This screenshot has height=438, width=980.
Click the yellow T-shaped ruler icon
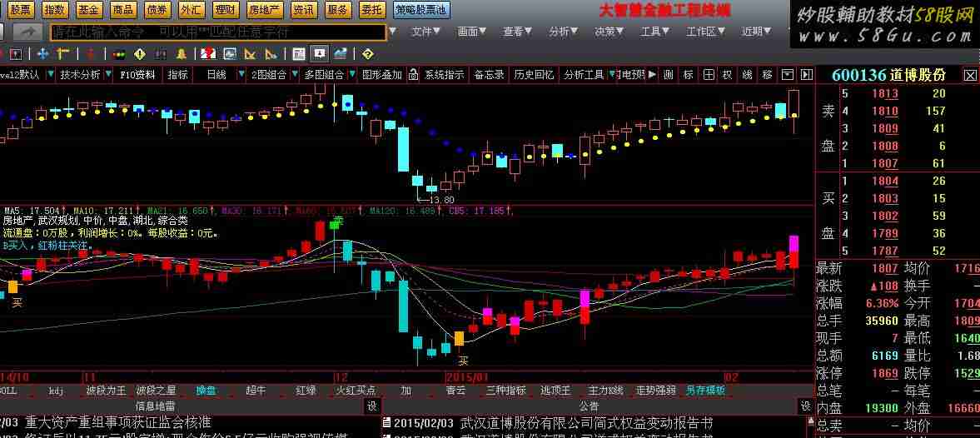click(62, 54)
